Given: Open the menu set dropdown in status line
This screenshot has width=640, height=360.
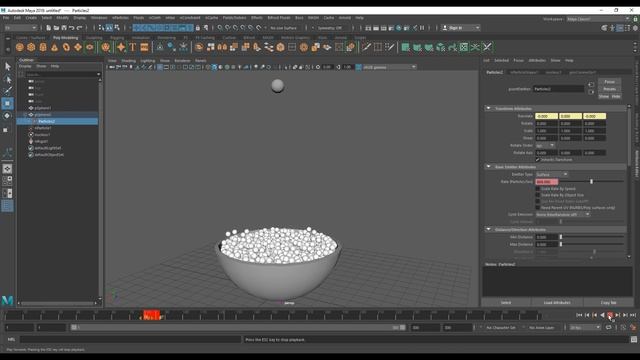Looking at the screenshot, I should (x=20, y=28).
